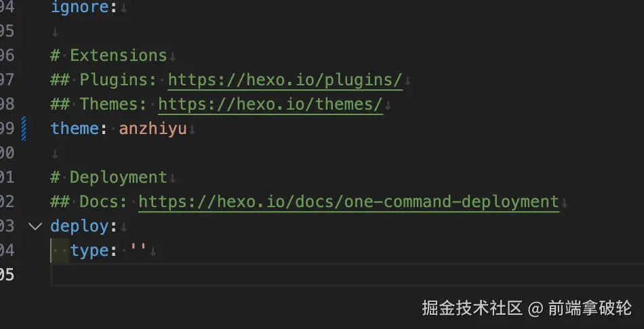Image resolution: width=644 pixels, height=329 pixels.
Task: Click the "type" key under deploy
Action: pos(89,250)
